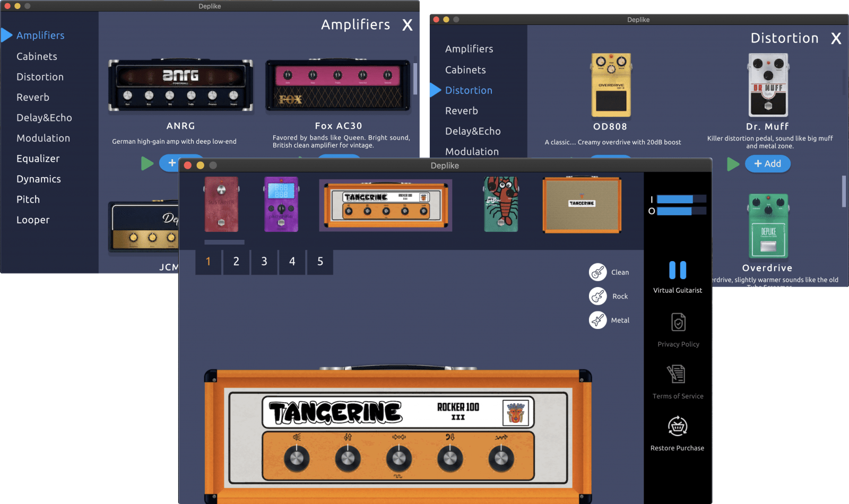This screenshot has height=504, width=849.
Task: Select the purple phaser pedal in the chain
Action: tap(281, 204)
